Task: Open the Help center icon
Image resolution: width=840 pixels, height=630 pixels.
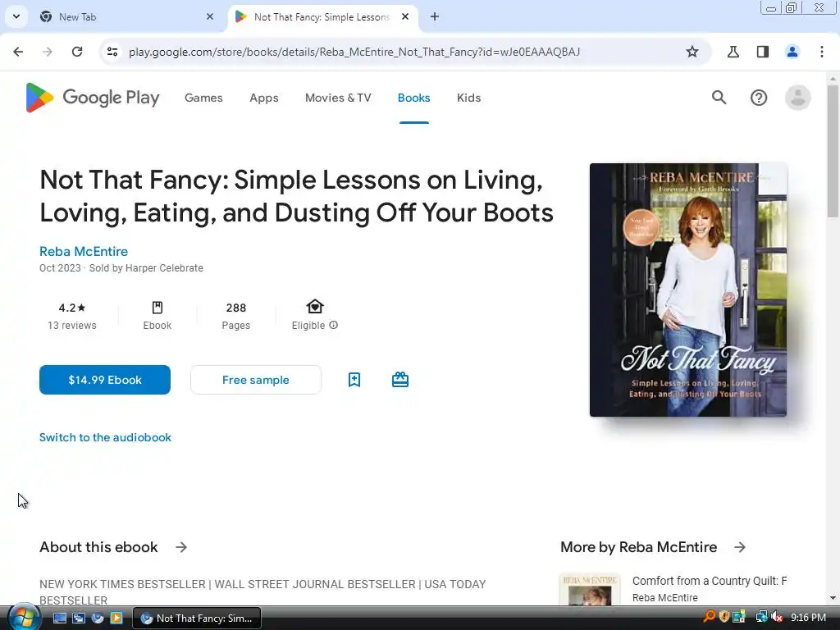Action: (x=759, y=98)
